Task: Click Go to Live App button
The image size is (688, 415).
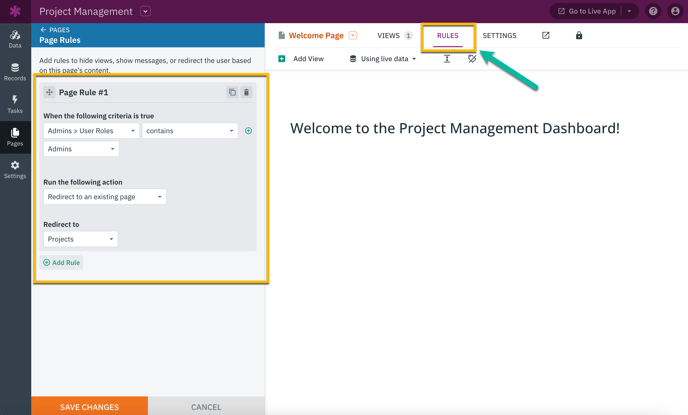Action: [x=587, y=11]
